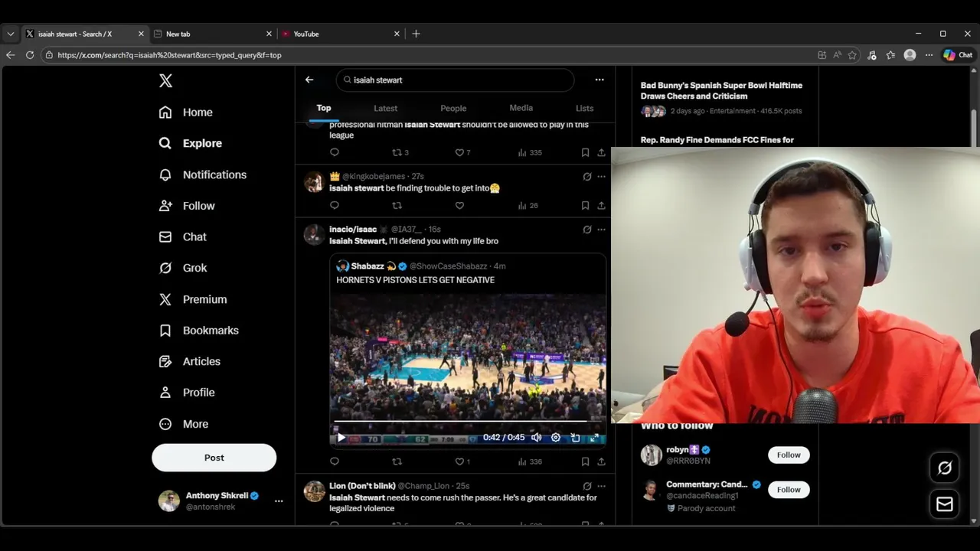This screenshot has height=551, width=980.
Task: Open Notifications in the sidebar
Action: [202, 174]
